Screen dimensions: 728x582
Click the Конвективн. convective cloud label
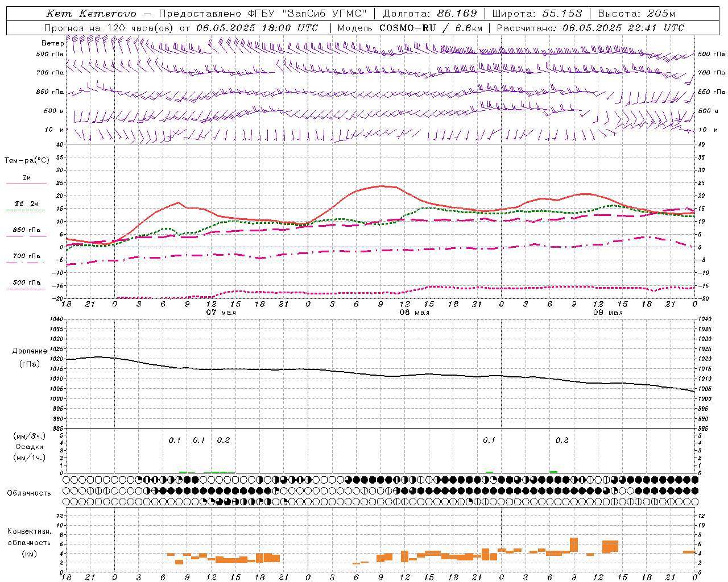[x=30, y=531]
